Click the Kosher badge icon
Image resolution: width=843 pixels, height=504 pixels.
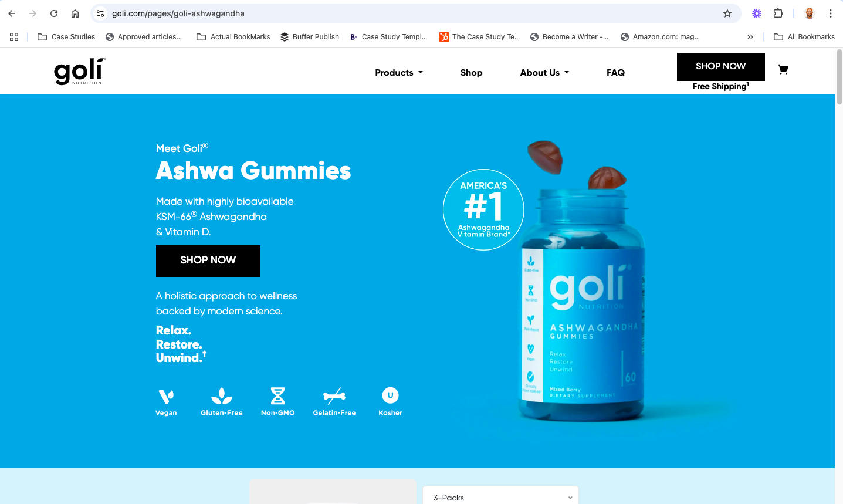click(x=390, y=395)
